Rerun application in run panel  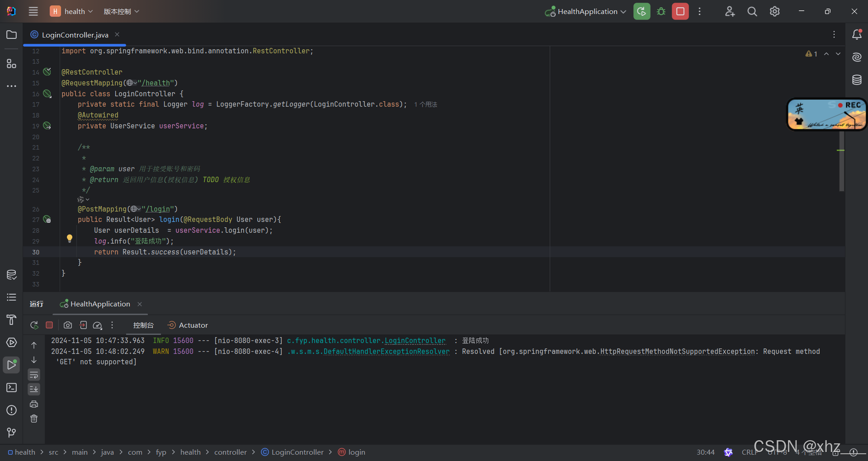pos(34,325)
